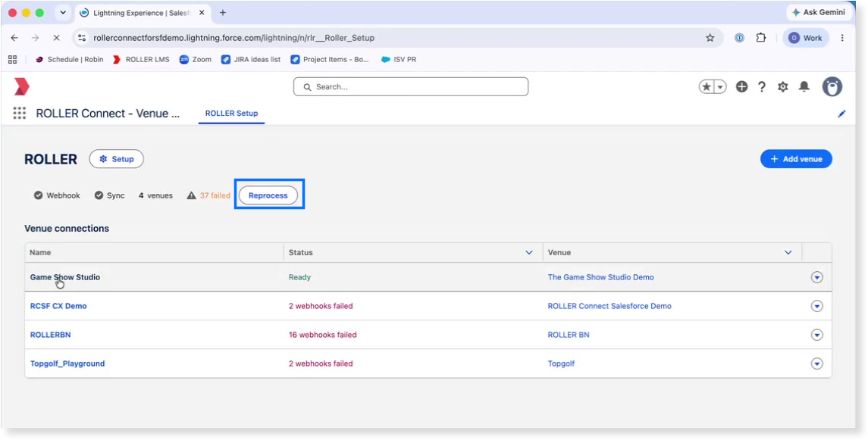Open ROLLER Connect Salesforce Demo venue
The width and height of the screenshot is (868, 440).
[x=609, y=306]
